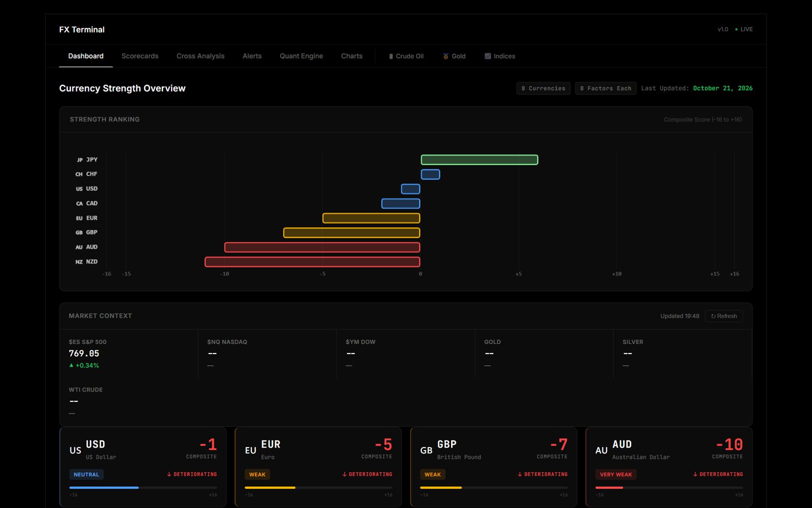Screen dimensions: 812x508
Task: Select the AUD strength bar in chart
Action: tap(322, 247)
